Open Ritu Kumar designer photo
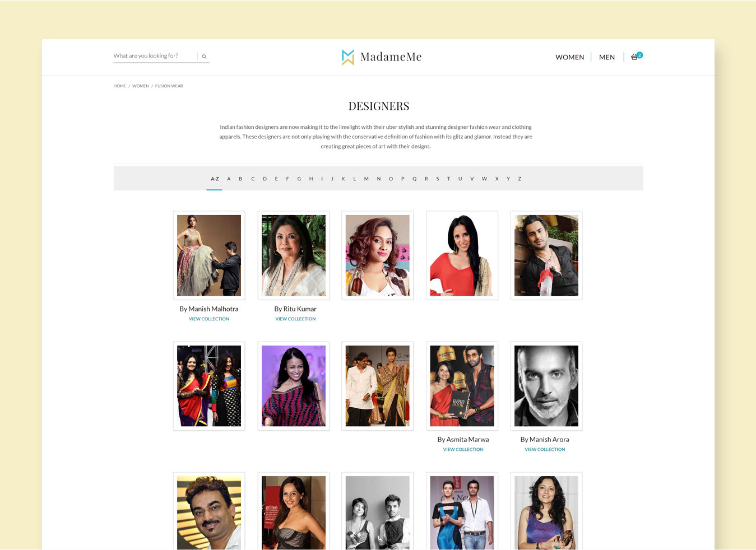 (x=294, y=255)
